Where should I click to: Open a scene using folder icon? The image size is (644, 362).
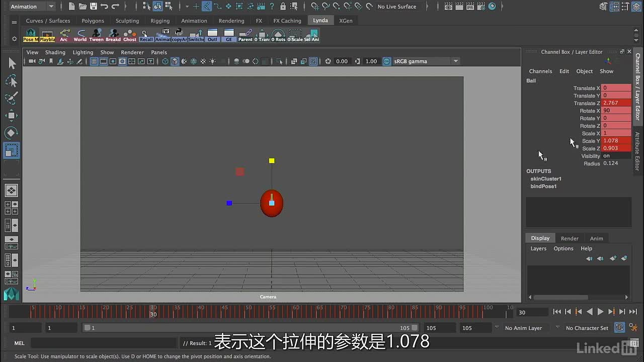(x=82, y=7)
